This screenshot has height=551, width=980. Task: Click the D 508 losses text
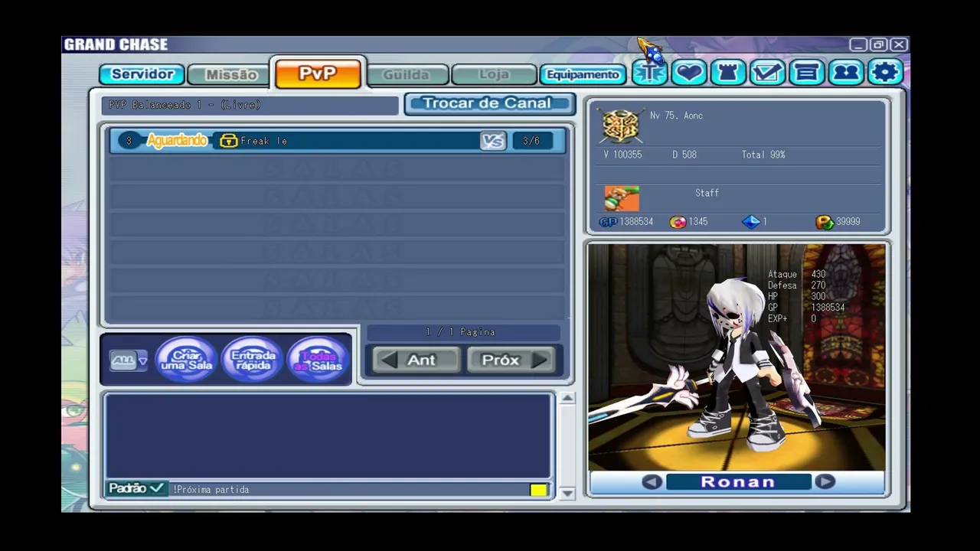tap(684, 155)
